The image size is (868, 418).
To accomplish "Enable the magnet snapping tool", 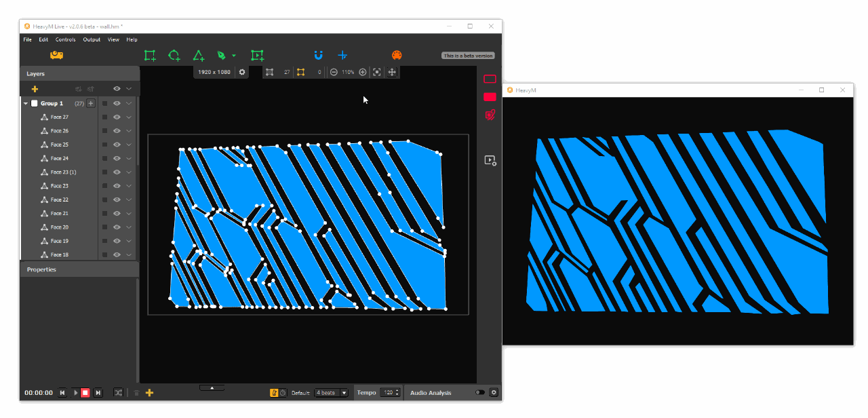I will (318, 55).
